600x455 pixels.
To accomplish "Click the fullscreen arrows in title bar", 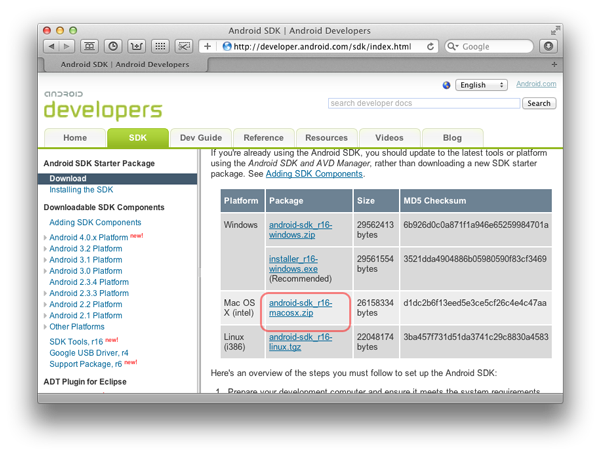I will click(x=555, y=31).
